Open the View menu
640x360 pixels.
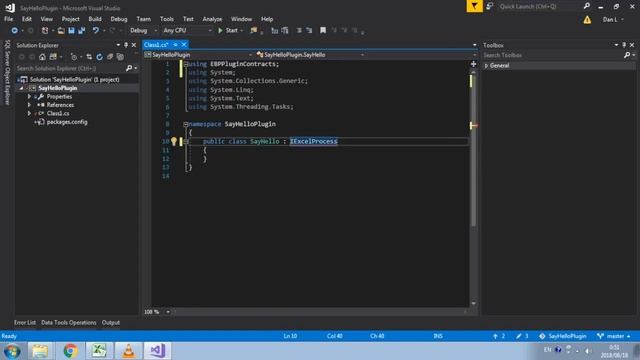(47, 19)
